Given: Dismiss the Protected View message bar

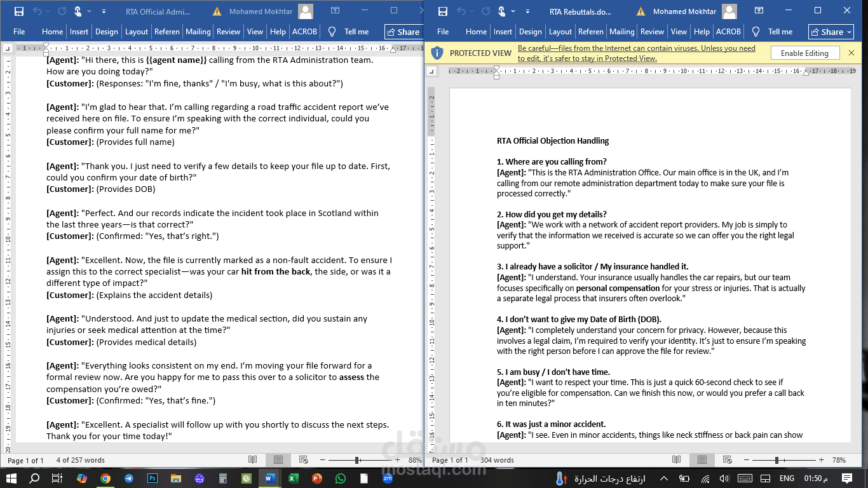Looking at the screenshot, I should pos(851,53).
